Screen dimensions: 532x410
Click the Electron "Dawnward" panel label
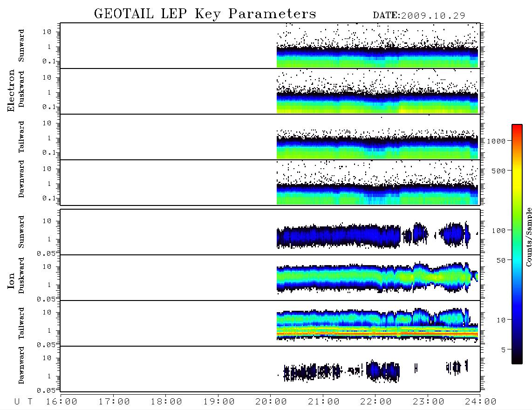click(21, 179)
